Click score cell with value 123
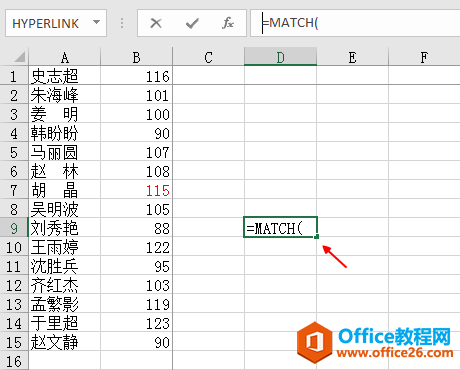 [x=136, y=323]
